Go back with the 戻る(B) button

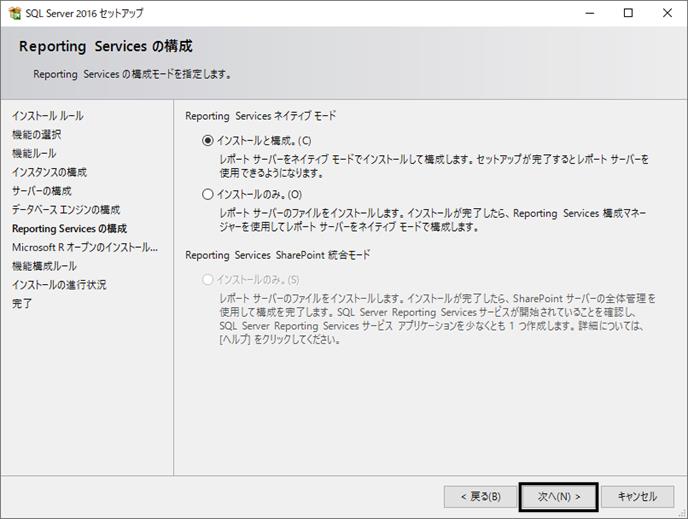point(480,497)
